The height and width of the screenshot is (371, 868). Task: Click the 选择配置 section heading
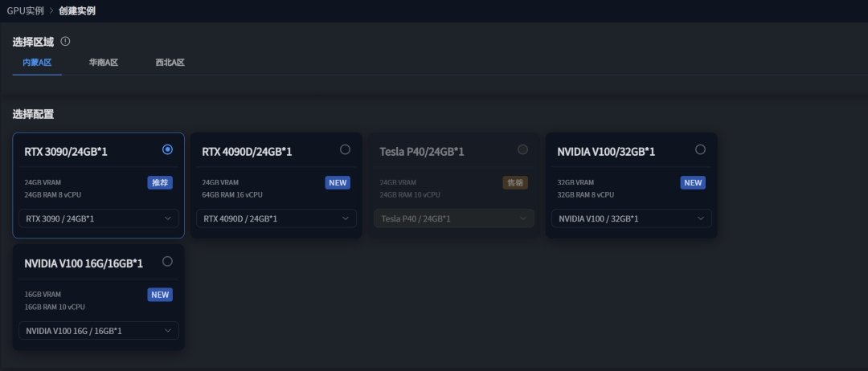click(x=33, y=115)
